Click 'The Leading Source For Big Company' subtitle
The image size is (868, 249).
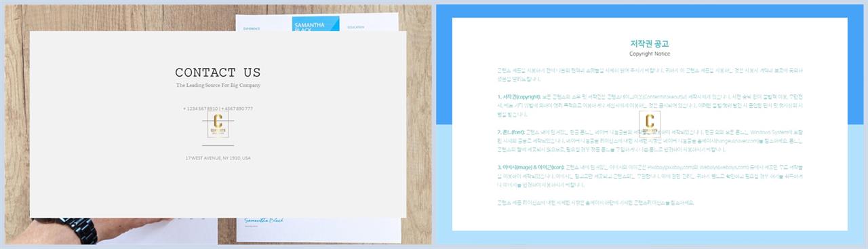pyautogui.click(x=218, y=85)
